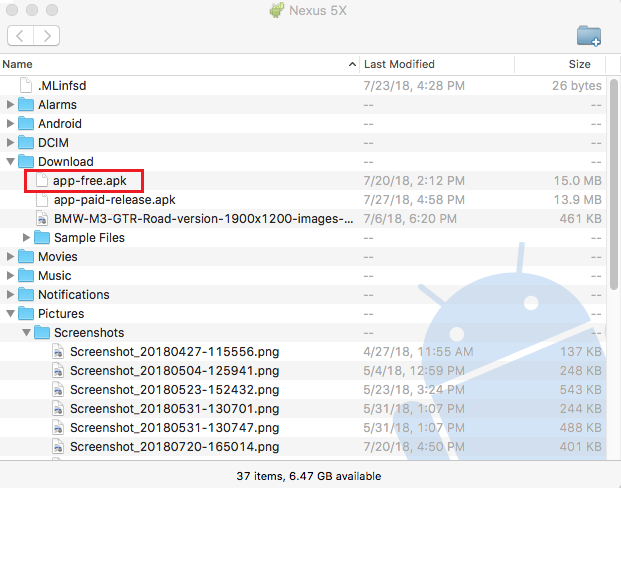Click the DCIM folder icon

[27, 143]
